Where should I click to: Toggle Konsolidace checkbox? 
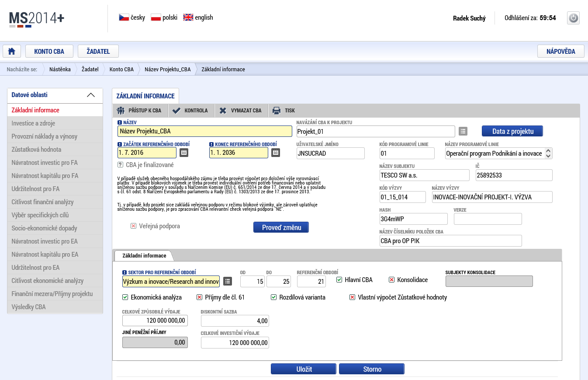pos(392,280)
